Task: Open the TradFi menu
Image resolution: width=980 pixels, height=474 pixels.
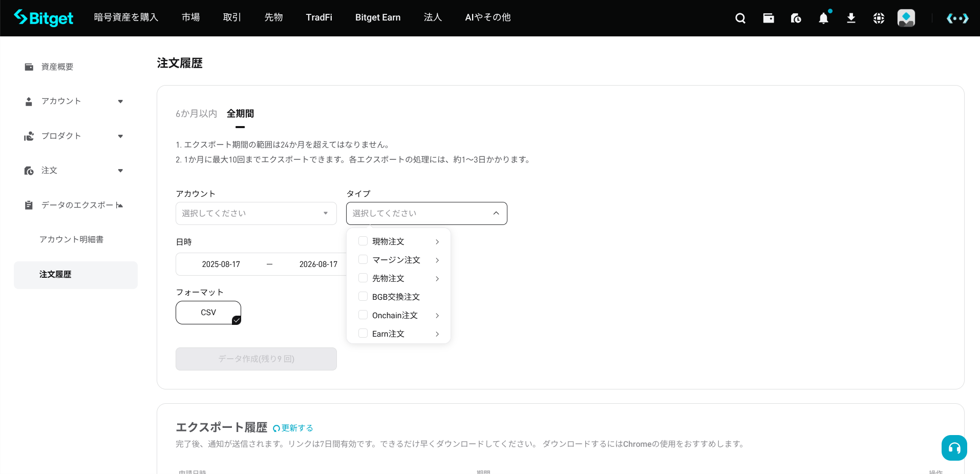Action: coord(319,17)
